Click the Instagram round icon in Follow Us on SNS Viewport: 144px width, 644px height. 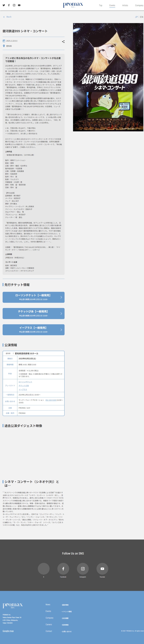[x=83, y=569]
